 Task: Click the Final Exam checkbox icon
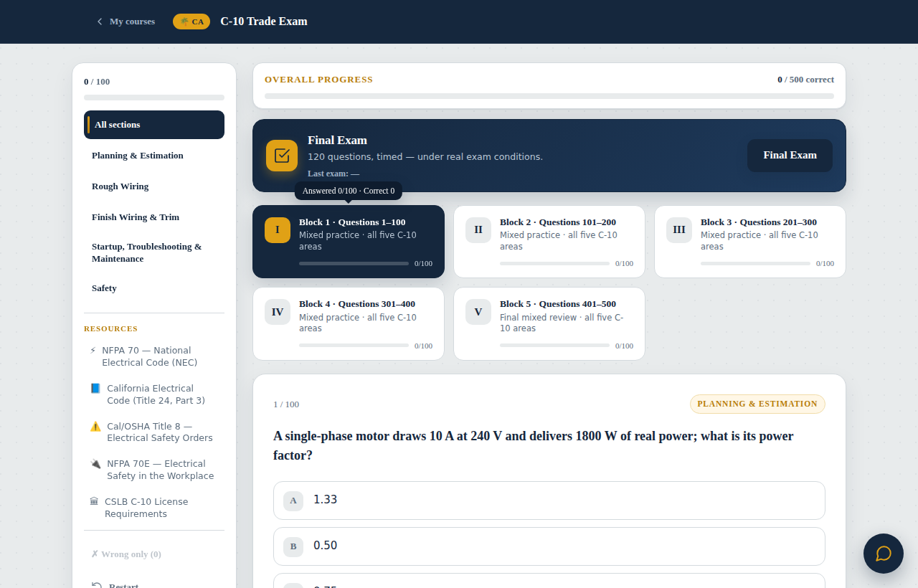(x=282, y=156)
